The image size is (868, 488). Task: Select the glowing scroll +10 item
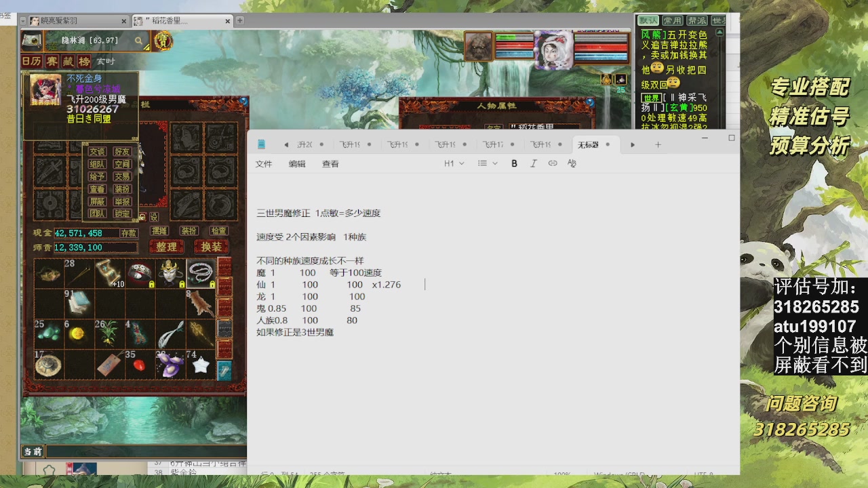coord(109,272)
